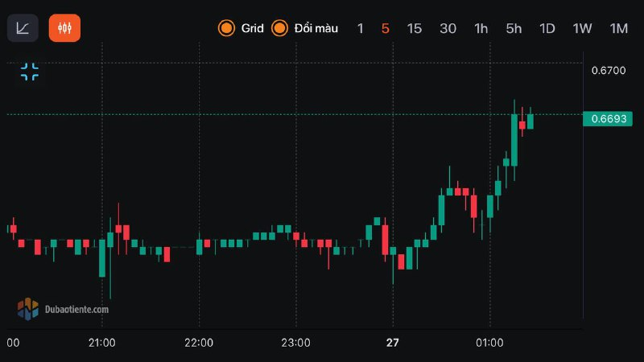Viewport: 644px width, 362px height.
Task: Click the 0.6700 price axis label
Action: pos(609,71)
